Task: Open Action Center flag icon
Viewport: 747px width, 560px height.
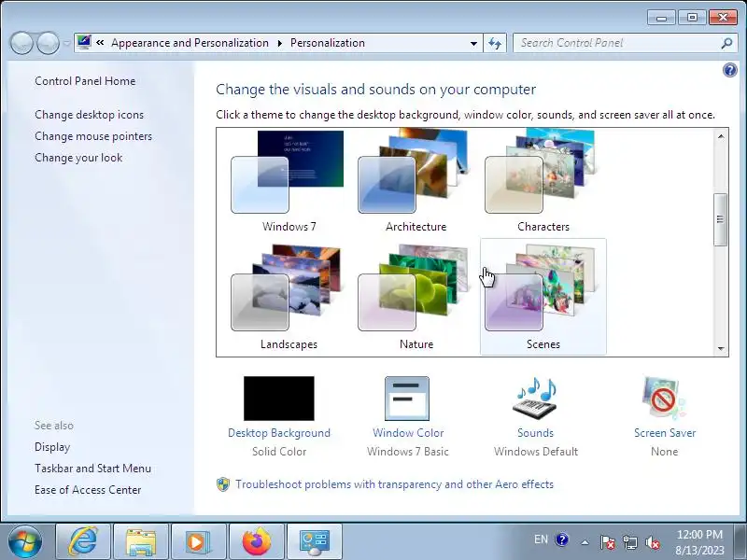Action: [608, 542]
